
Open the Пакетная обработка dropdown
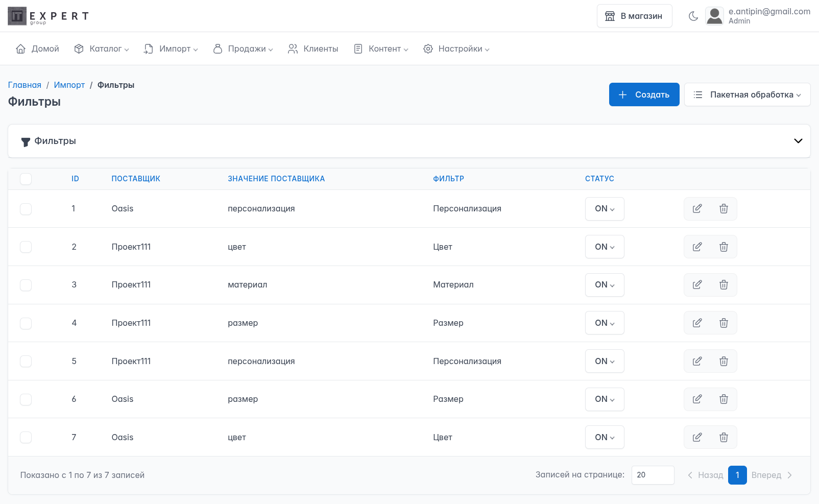[747, 95]
